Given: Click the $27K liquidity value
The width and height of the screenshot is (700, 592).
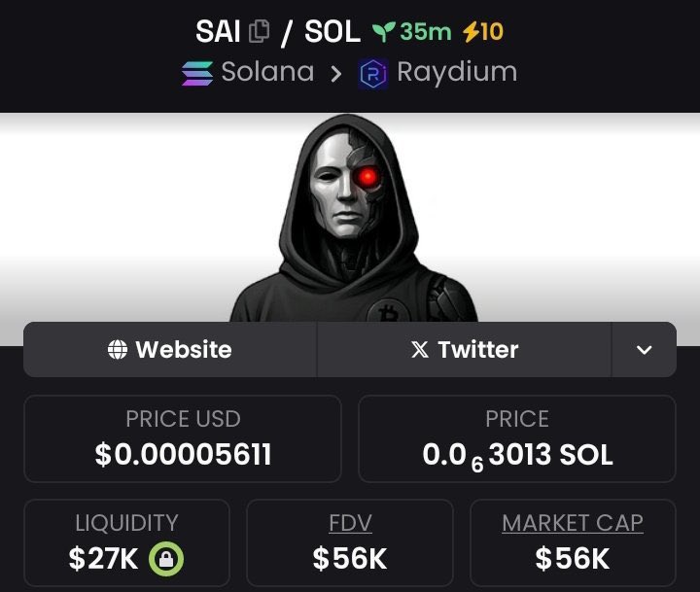Looking at the screenshot, I should tap(103, 559).
